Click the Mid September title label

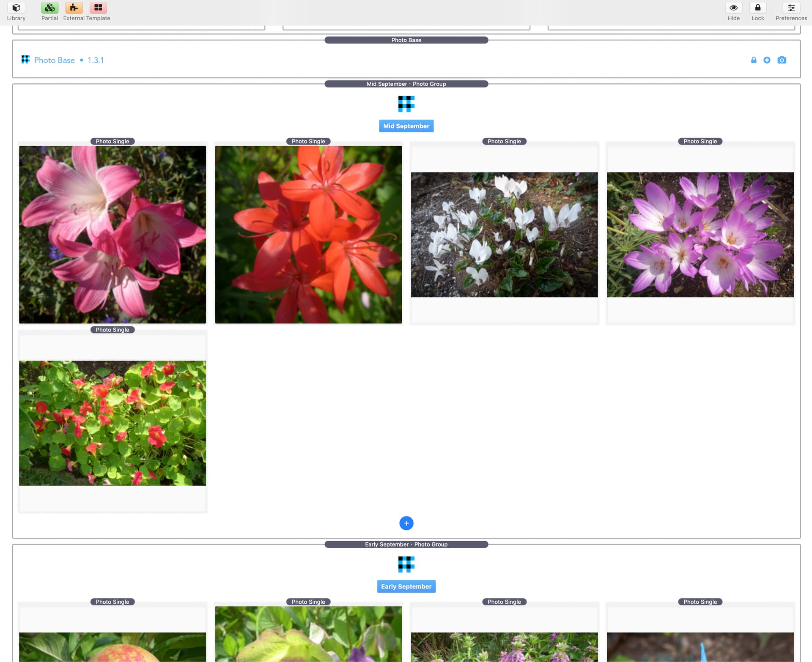(406, 126)
